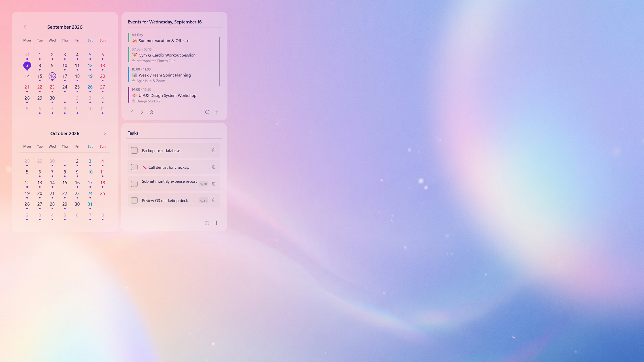644x362 pixels.
Task: Delete the Submit monthly expense report task
Action: click(x=214, y=184)
